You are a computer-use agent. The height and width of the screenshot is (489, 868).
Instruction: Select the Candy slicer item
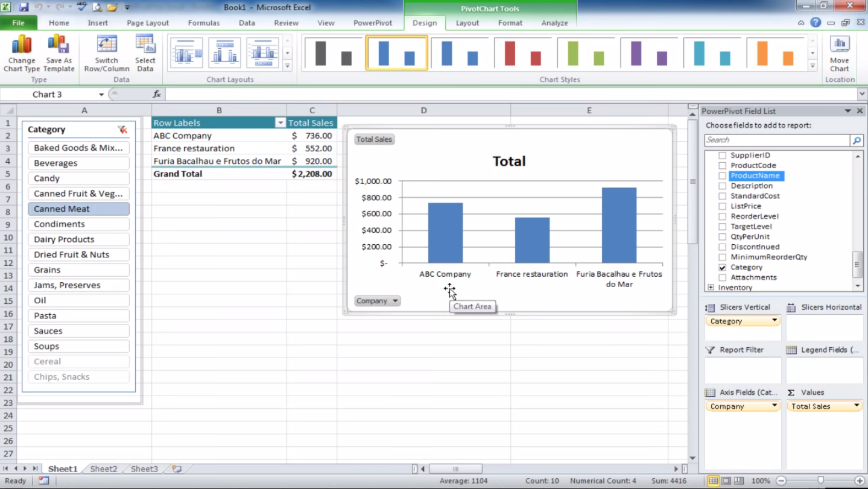tap(78, 178)
